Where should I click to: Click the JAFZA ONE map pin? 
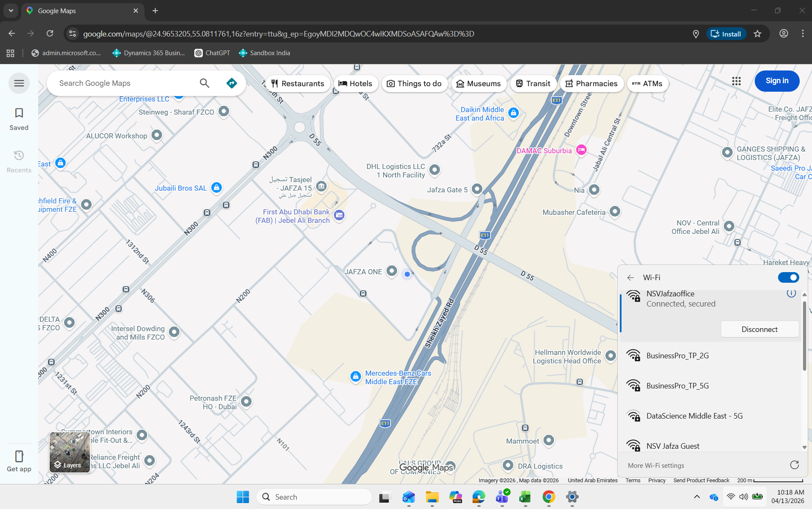(392, 270)
